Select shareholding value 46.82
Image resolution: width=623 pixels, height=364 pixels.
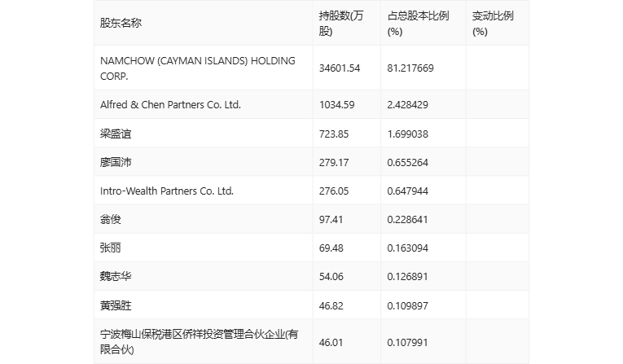click(331, 306)
